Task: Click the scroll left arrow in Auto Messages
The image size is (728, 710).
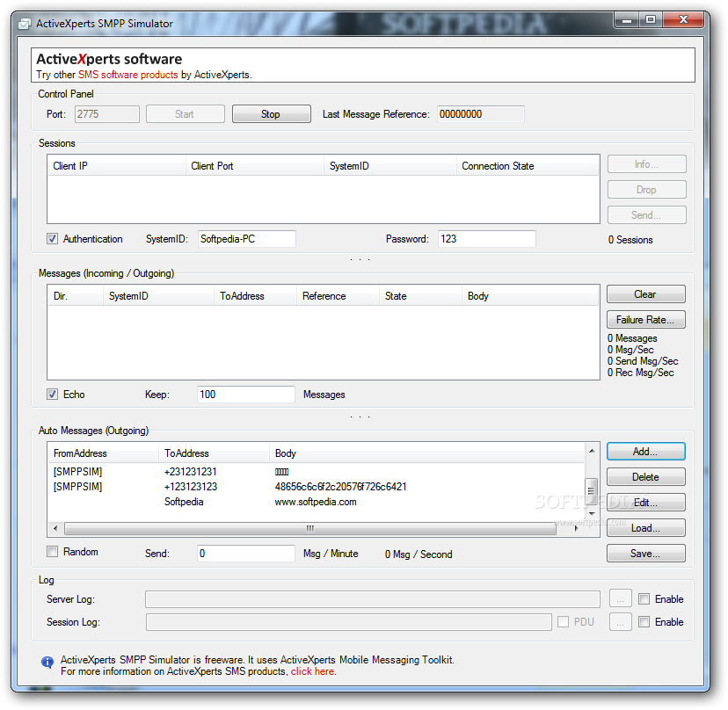Action: pyautogui.click(x=55, y=528)
